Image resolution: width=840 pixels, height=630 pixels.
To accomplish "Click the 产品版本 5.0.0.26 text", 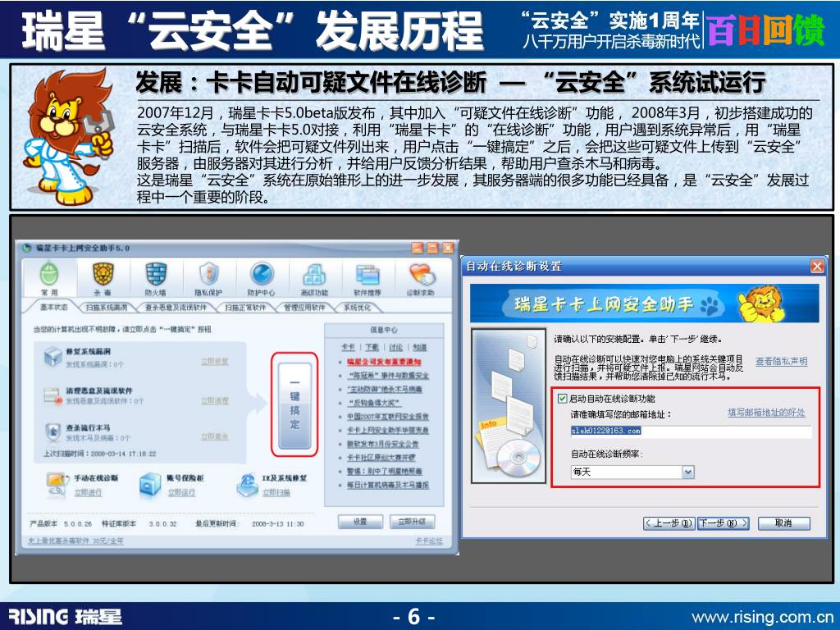I will [61, 523].
